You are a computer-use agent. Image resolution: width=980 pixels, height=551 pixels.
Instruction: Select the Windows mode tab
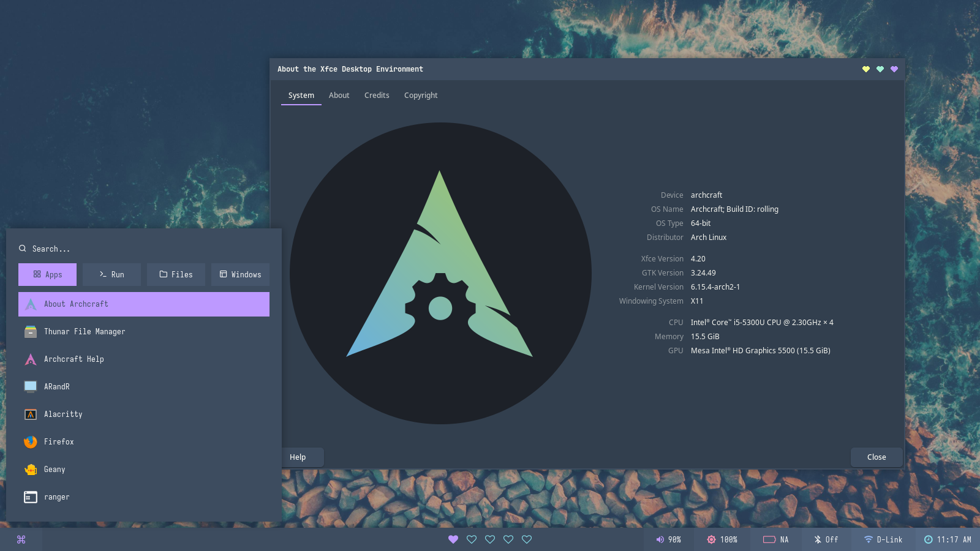pos(240,274)
